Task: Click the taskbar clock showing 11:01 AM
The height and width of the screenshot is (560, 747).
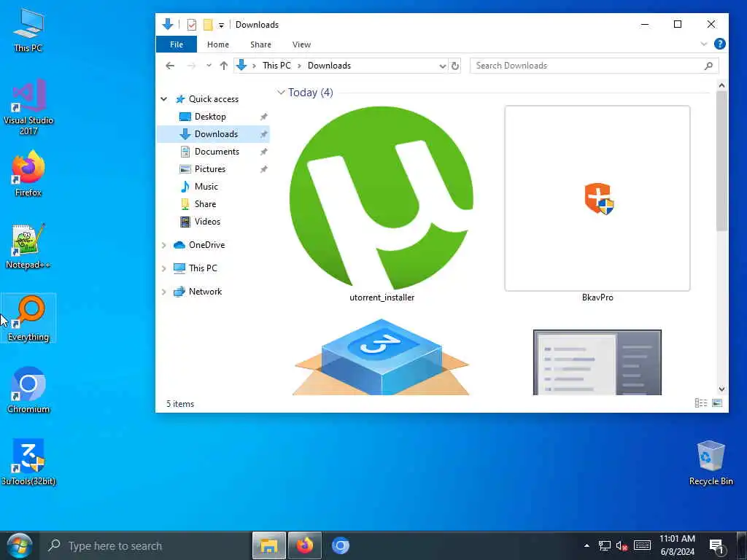Action: 677,545
